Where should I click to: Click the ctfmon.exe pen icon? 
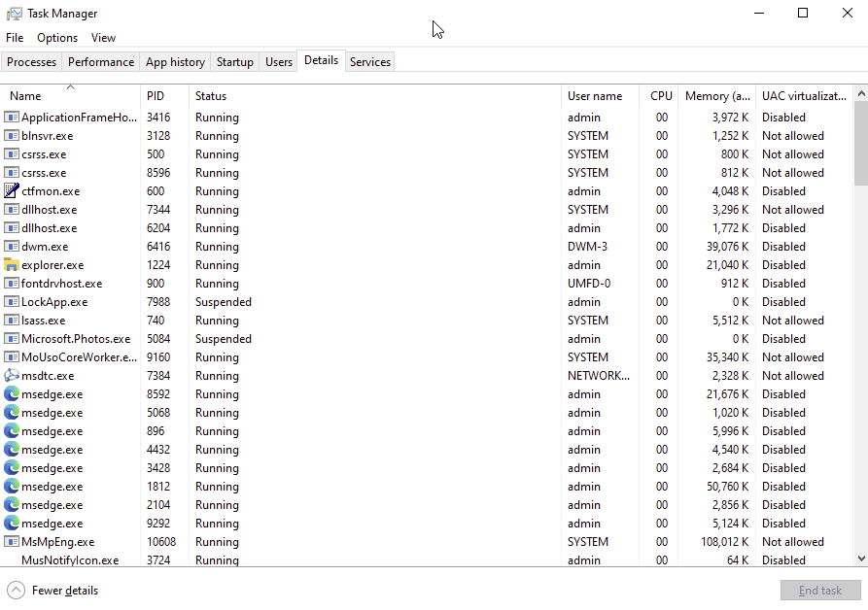(x=11, y=190)
